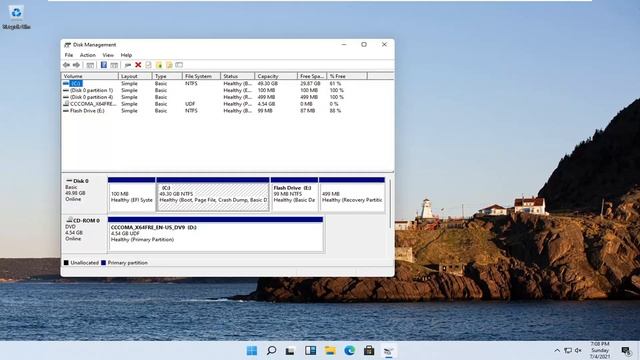Screen dimensions: 640x360
Task: Show hidden icons chevron in system tray
Action: 557,351
